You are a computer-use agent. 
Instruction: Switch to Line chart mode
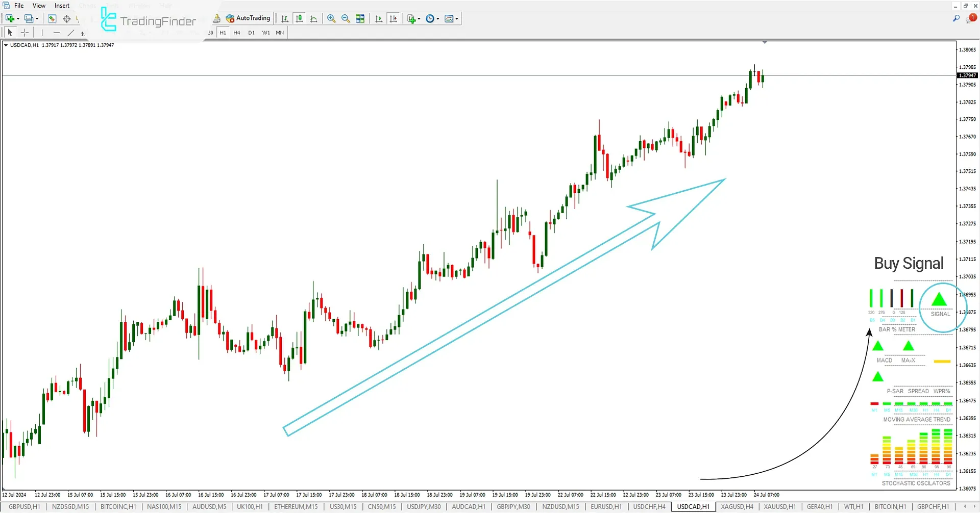(x=314, y=18)
